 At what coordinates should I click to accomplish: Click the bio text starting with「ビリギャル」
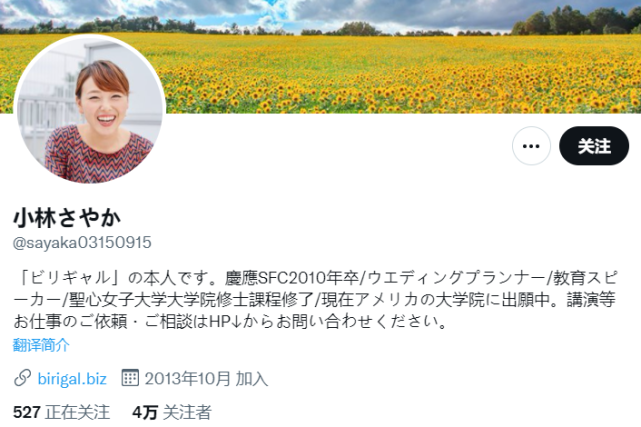coord(315,300)
